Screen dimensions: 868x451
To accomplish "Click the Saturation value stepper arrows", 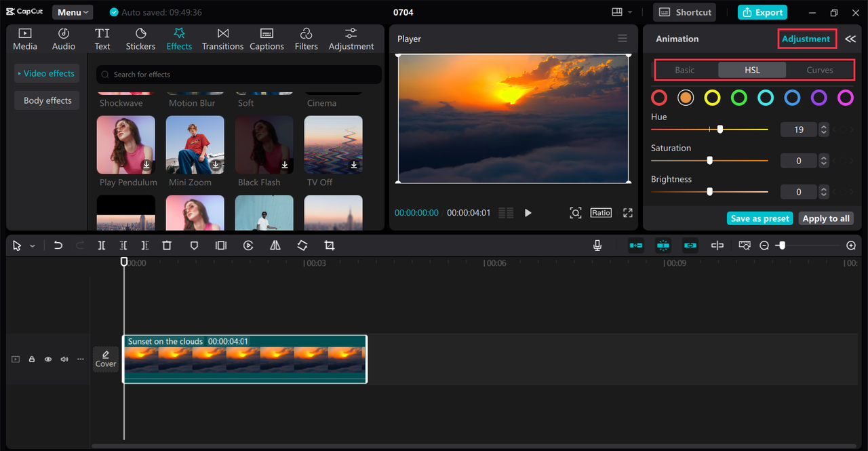I will (x=824, y=161).
